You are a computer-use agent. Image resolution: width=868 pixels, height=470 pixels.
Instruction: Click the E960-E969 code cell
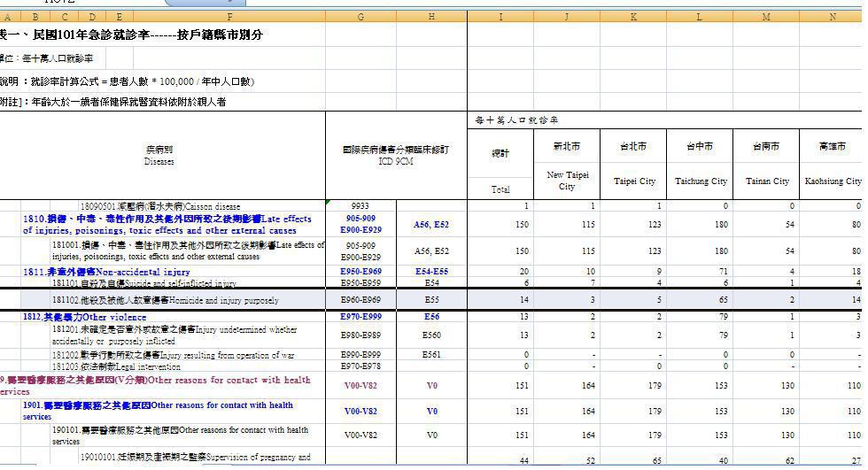pos(360,300)
